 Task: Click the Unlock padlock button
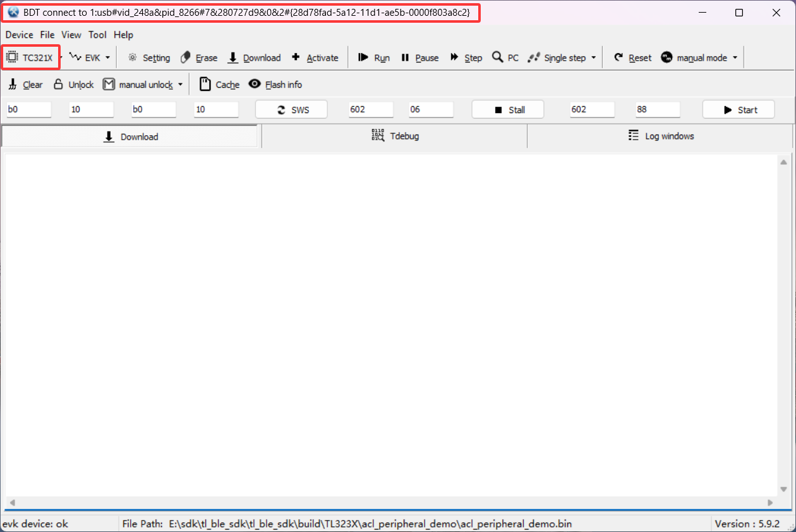(73, 84)
